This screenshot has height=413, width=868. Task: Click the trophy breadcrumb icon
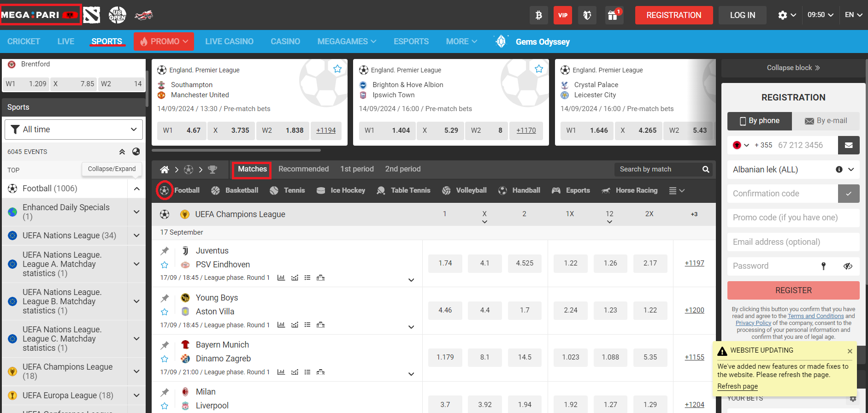(213, 169)
